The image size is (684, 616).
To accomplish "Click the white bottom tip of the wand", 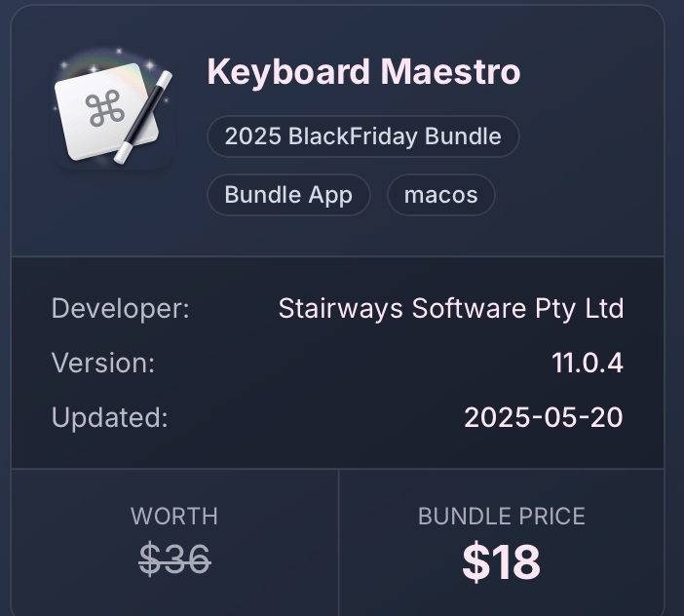I will click(x=122, y=156).
